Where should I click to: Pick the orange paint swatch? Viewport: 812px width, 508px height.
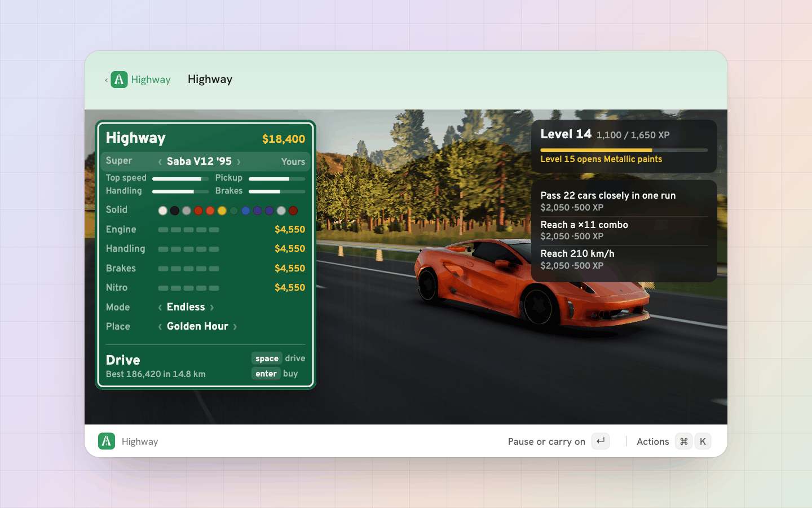click(x=210, y=211)
